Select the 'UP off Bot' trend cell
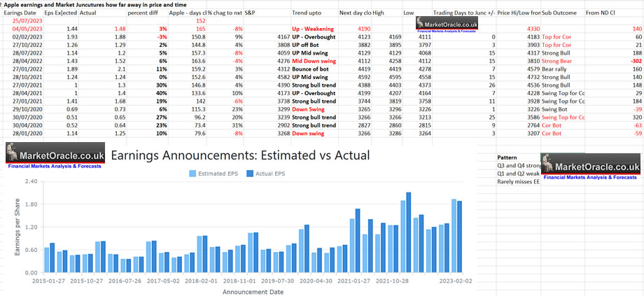 click(x=314, y=45)
